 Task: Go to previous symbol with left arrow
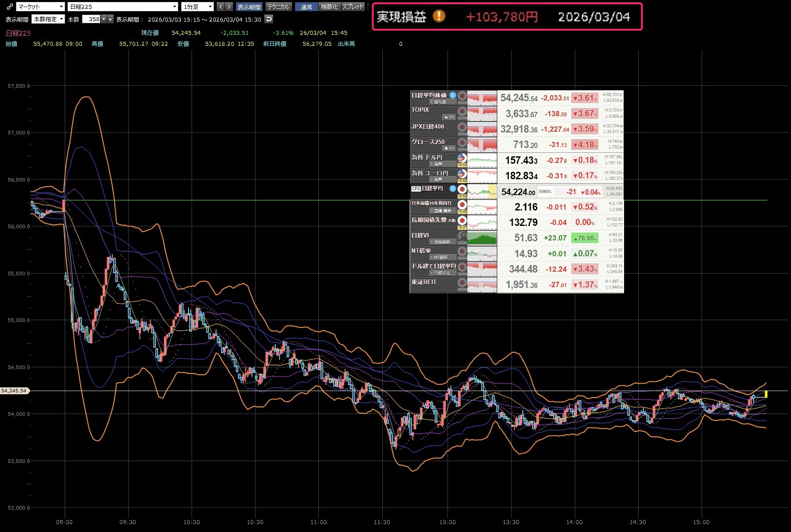[x=221, y=7]
